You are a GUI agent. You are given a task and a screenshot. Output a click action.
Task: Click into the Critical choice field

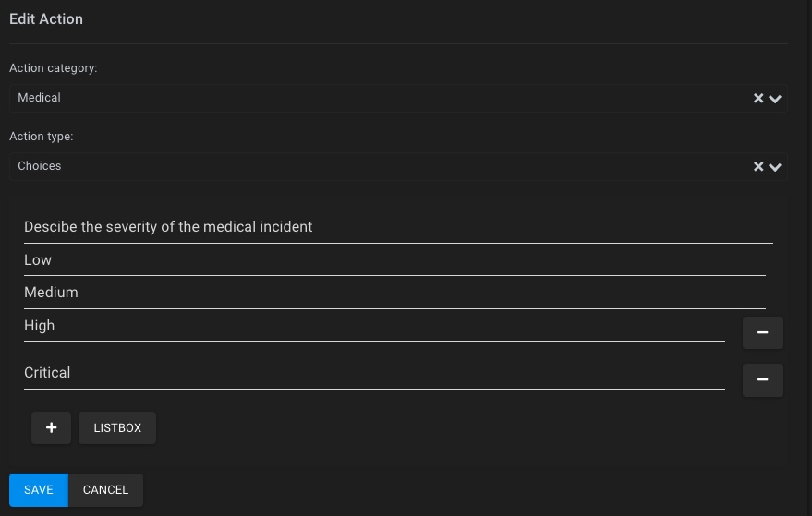(x=373, y=373)
